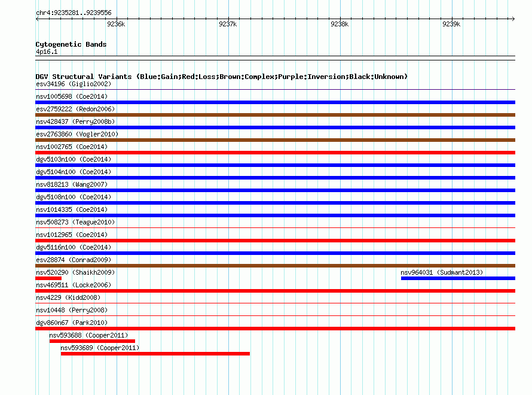Click the nsv1012965 (Coe2014) label
Screen dimensions: 532x395
click(x=72, y=235)
